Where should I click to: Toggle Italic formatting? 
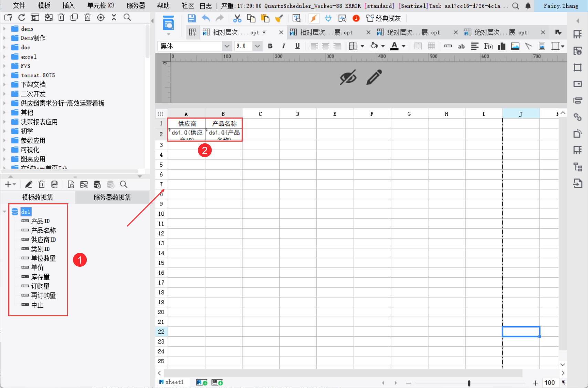tap(284, 46)
